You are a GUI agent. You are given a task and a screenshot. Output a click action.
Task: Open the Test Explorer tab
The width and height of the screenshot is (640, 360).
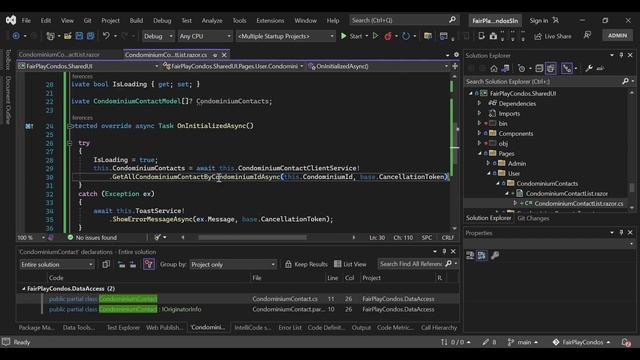coord(123,327)
